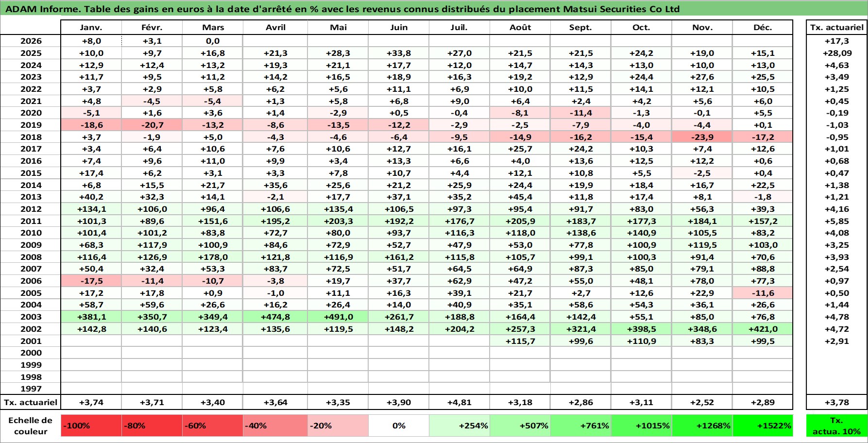Click the +3,78 overall actuarial rate
868x443 pixels.
pos(836,402)
